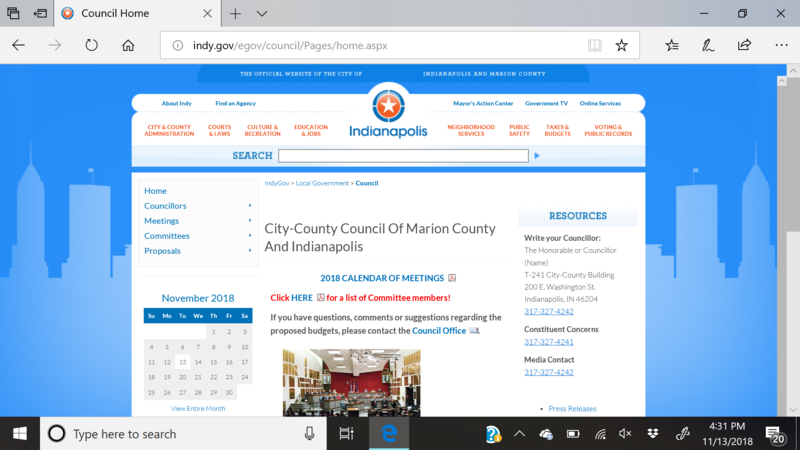The height and width of the screenshot is (450, 800).
Task: Click the About Indy link
Action: [177, 104]
